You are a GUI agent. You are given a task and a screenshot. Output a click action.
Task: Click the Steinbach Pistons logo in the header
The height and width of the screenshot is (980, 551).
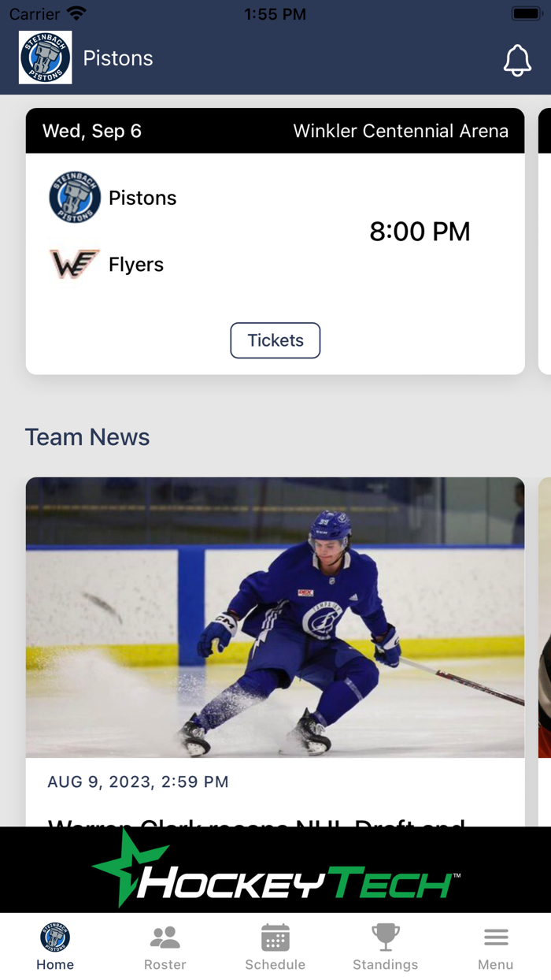tap(45, 58)
